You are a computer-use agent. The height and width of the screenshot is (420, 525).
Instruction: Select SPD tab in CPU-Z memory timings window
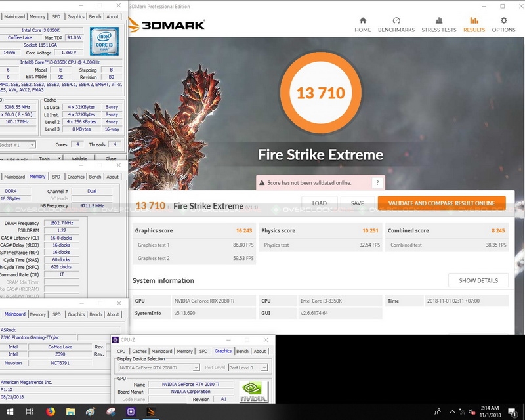click(56, 177)
